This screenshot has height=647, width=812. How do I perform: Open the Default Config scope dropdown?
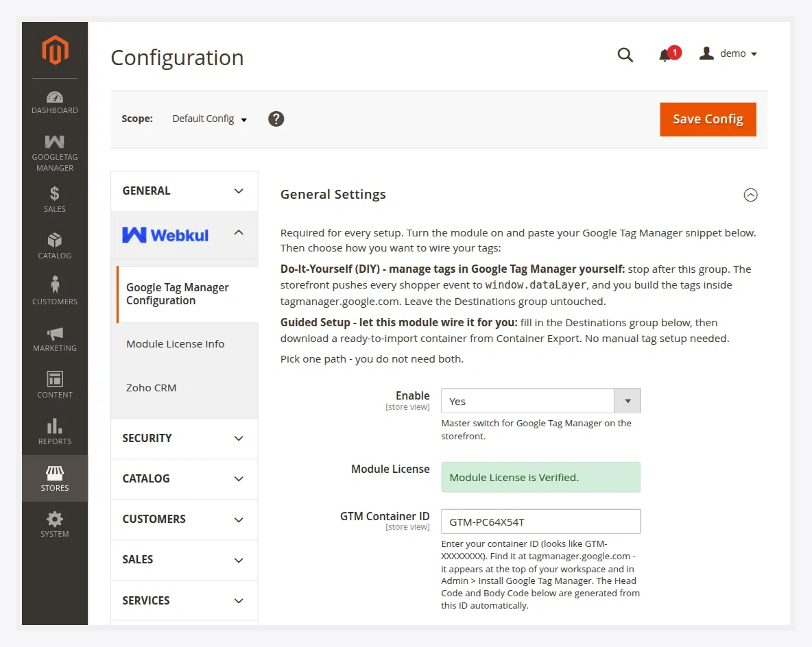point(210,119)
